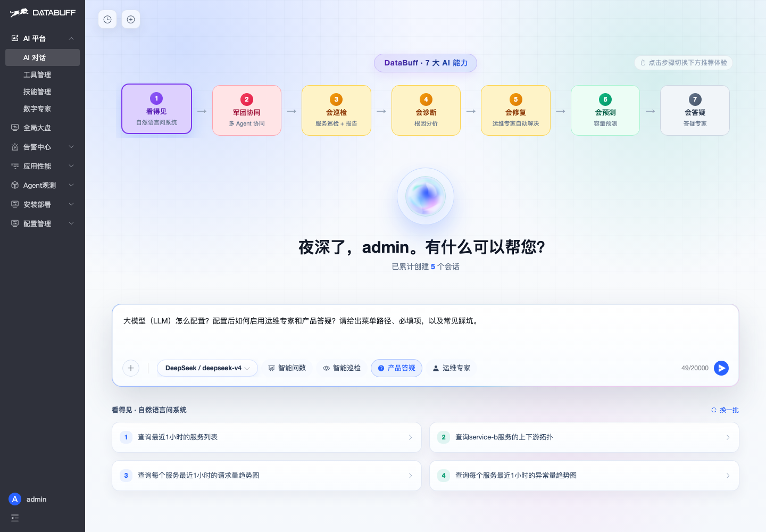Click the 点击步骤切换下方推荐体验 hint
Screen dimensions: 766x532
pos(684,63)
